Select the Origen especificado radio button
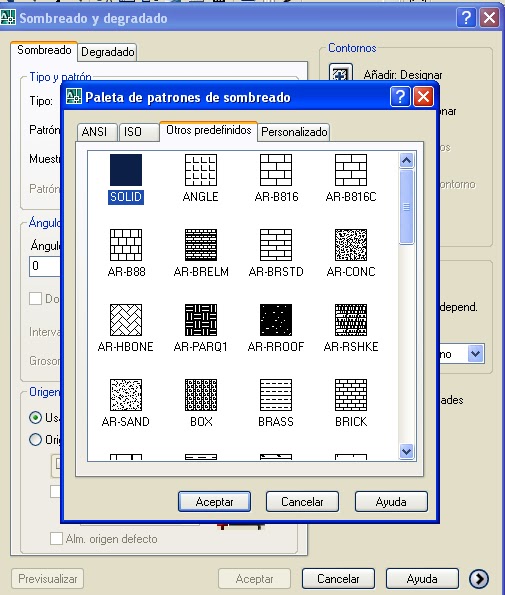Viewport: 505px width, 595px height. coord(35,439)
